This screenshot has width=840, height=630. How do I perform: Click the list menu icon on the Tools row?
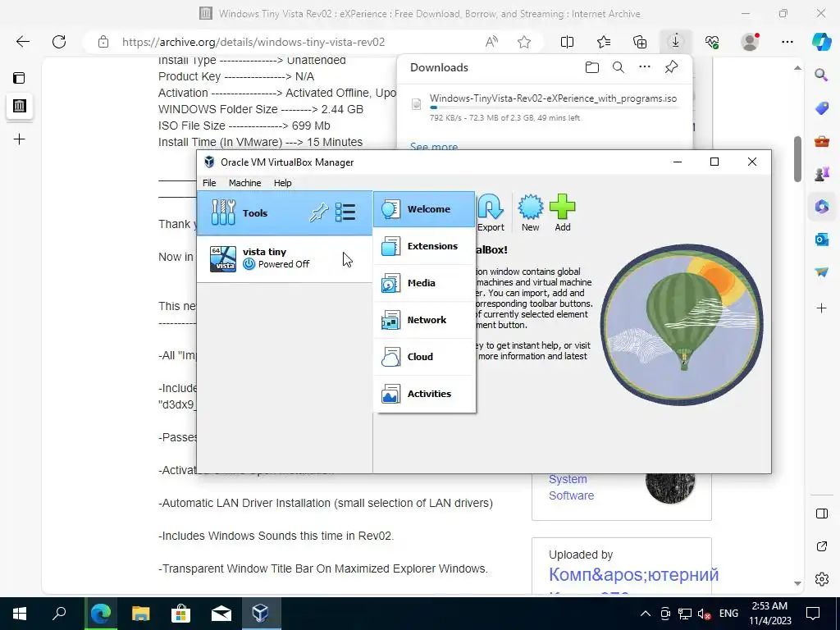click(345, 212)
